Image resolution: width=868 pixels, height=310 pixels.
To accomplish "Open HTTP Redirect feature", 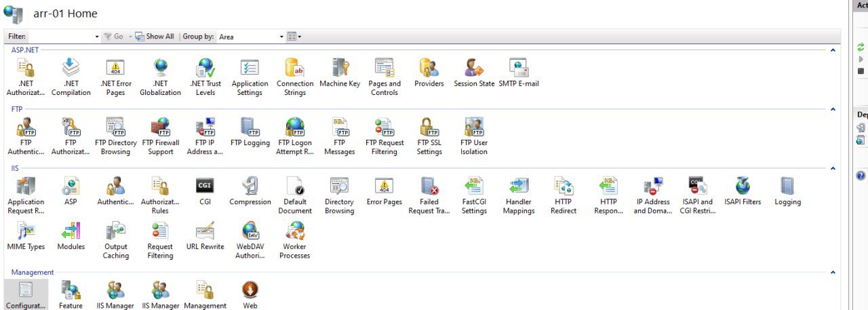I will click(564, 195).
